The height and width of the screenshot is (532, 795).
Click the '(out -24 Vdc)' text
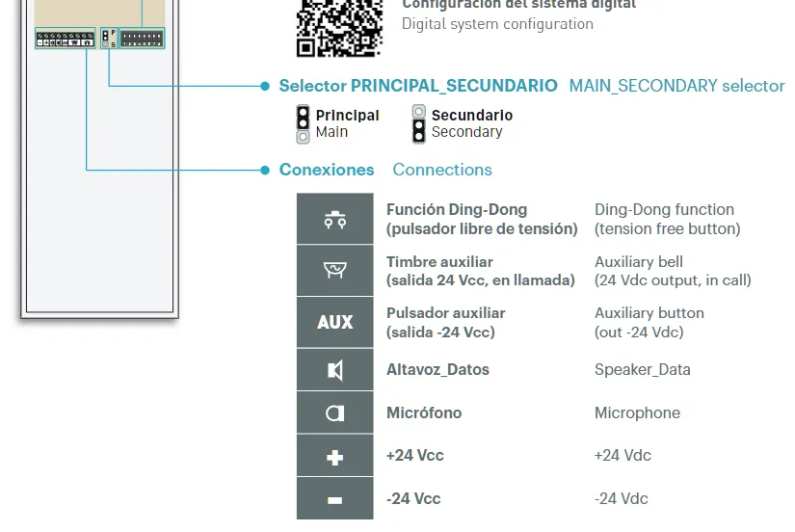coord(639,332)
